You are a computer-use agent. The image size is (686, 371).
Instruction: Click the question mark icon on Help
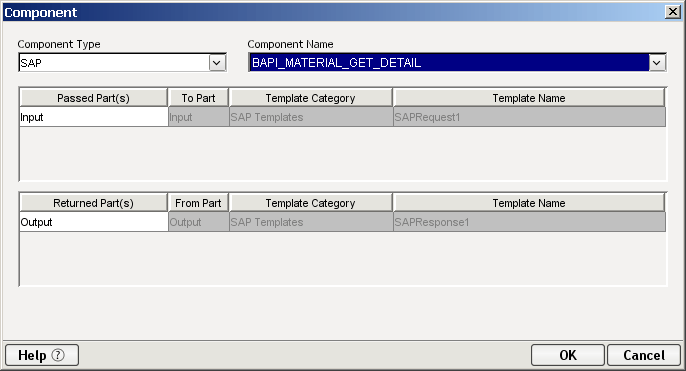point(58,355)
